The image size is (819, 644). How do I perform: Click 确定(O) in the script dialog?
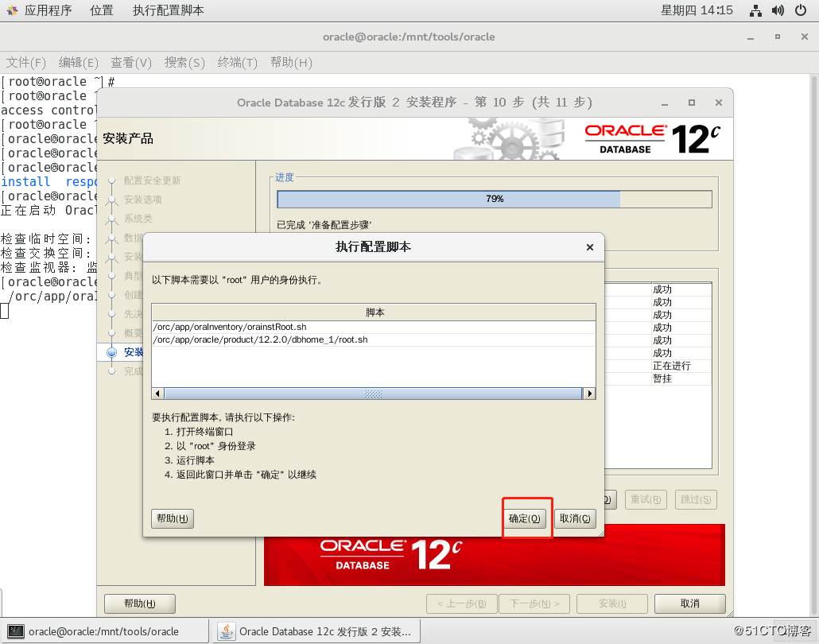click(525, 518)
